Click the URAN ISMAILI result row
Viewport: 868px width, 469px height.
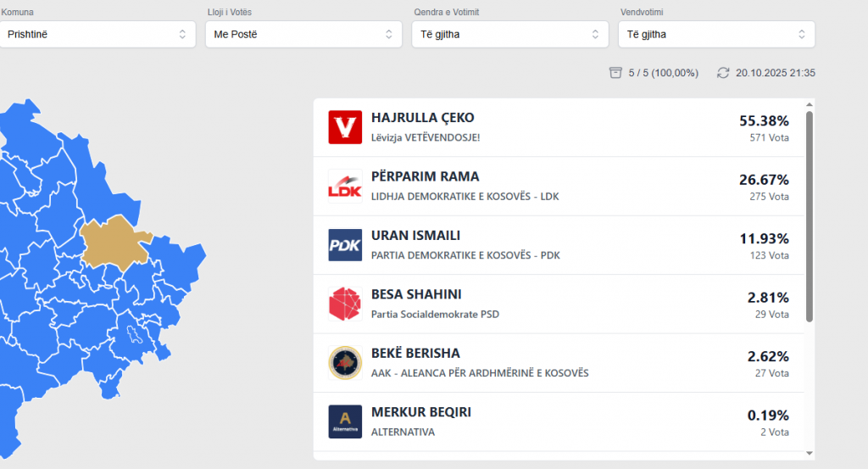click(x=559, y=244)
